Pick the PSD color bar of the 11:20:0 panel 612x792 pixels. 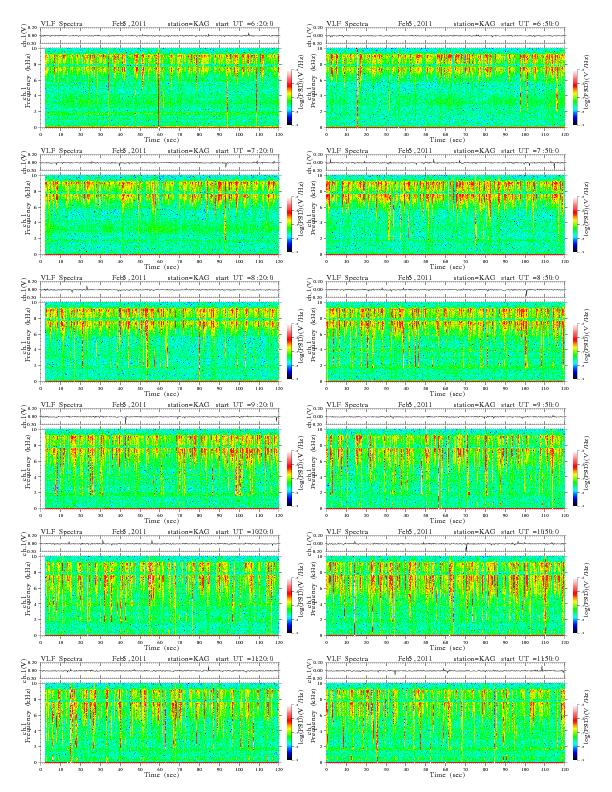289,733
